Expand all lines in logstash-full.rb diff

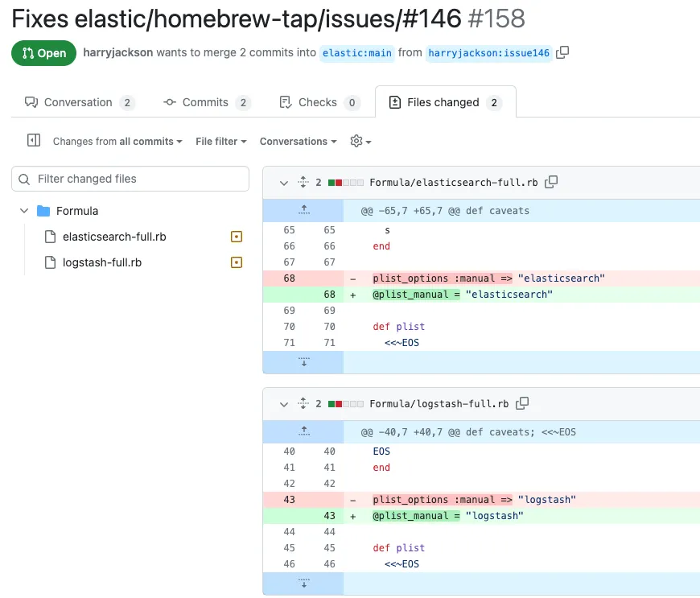click(303, 403)
